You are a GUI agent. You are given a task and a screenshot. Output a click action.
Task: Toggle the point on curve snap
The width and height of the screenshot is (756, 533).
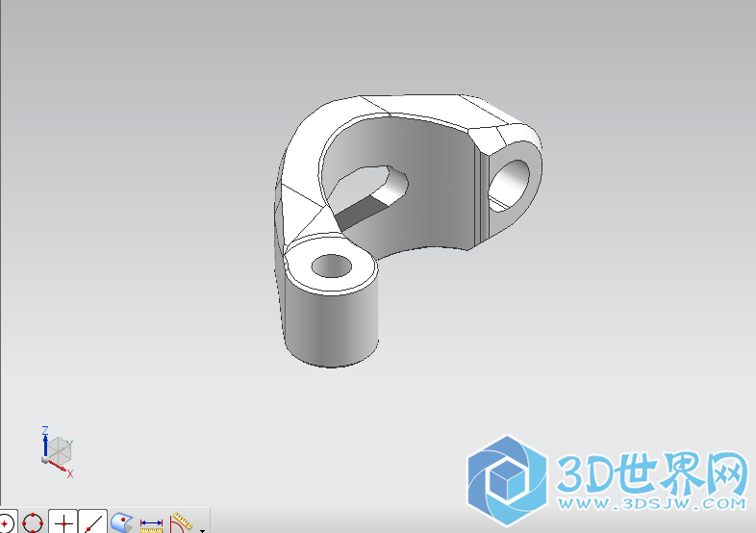click(93, 522)
